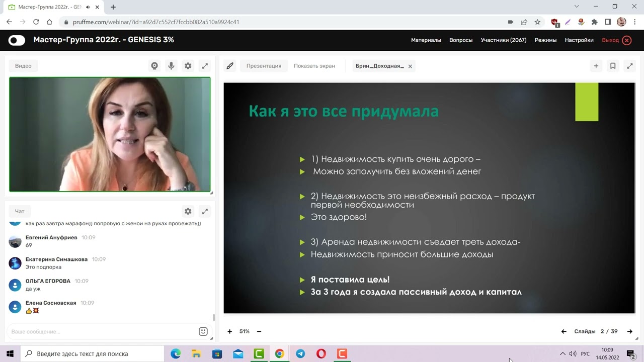
Task: Expand the chat panel with diagonal arrows
Action: pyautogui.click(x=205, y=211)
